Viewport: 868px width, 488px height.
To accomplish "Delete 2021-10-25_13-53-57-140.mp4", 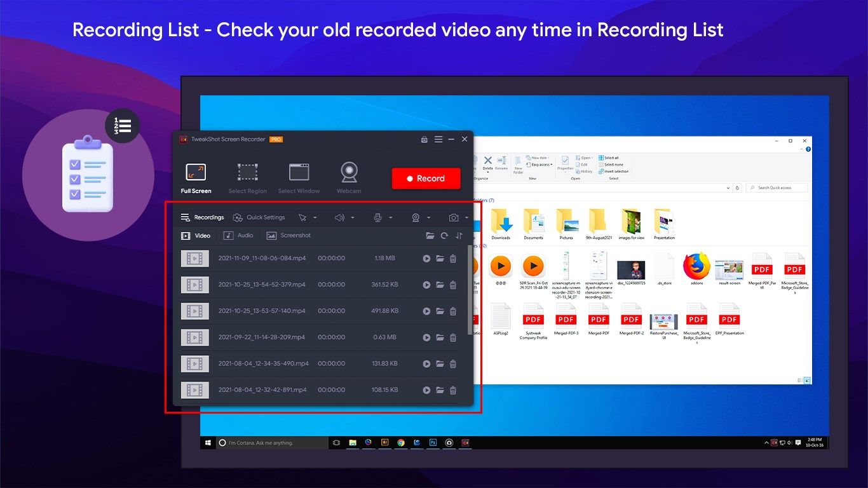I will click(453, 311).
